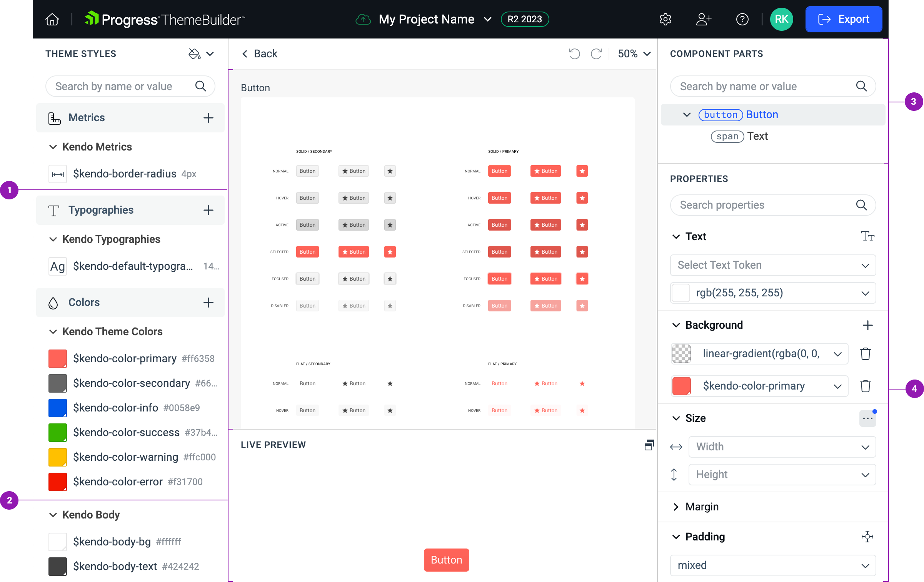Viewport: 924px width, 582px height.
Task: Click the Live Preview Button
Action: tap(446, 560)
